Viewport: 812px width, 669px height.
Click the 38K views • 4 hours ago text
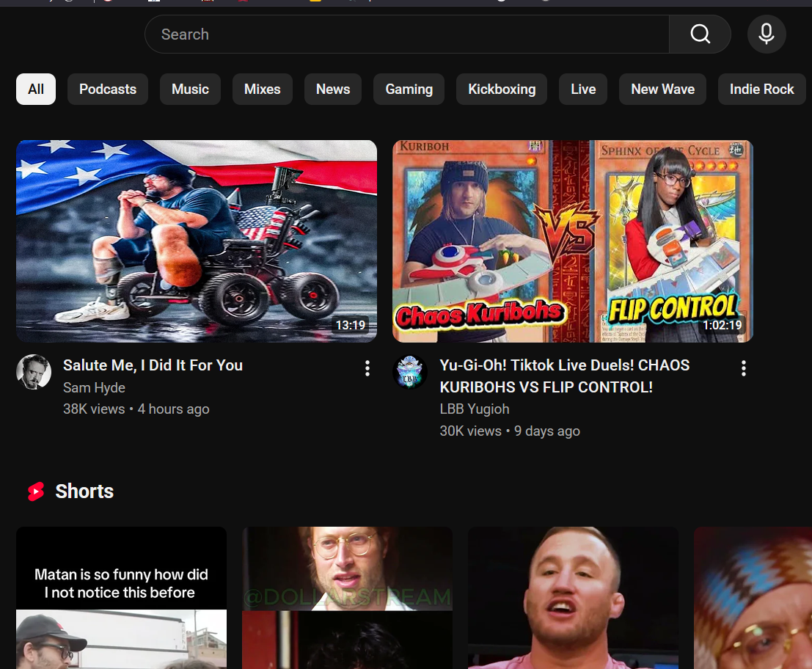pyautogui.click(x=136, y=409)
